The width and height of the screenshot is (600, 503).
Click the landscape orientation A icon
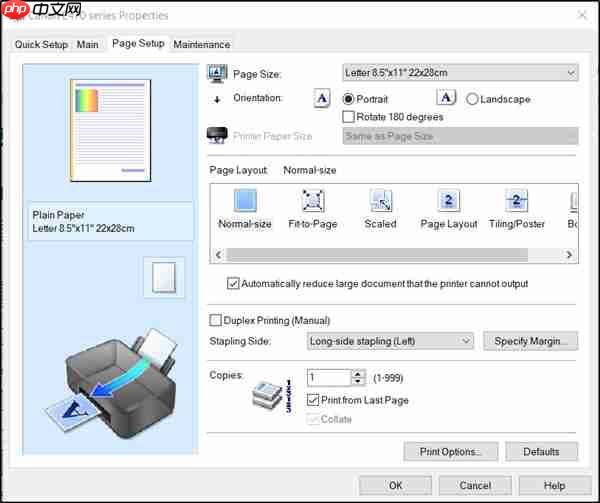(x=446, y=98)
